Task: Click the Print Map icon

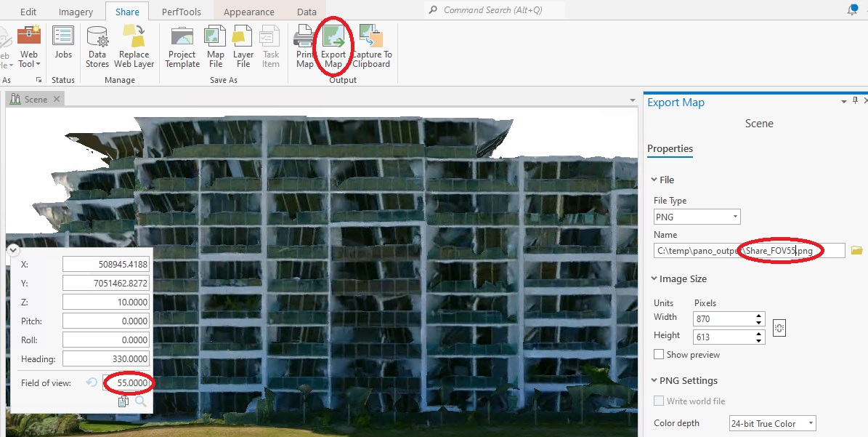Action: [x=304, y=36]
